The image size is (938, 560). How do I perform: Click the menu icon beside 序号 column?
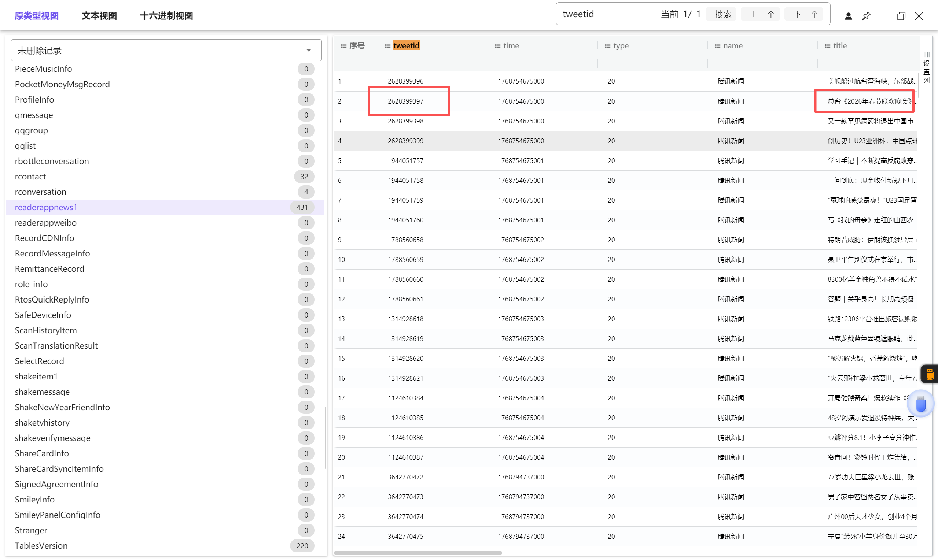click(x=343, y=46)
